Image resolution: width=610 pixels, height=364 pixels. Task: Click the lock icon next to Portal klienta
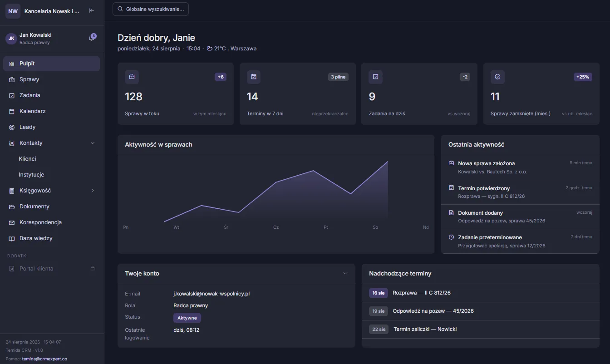93,268
